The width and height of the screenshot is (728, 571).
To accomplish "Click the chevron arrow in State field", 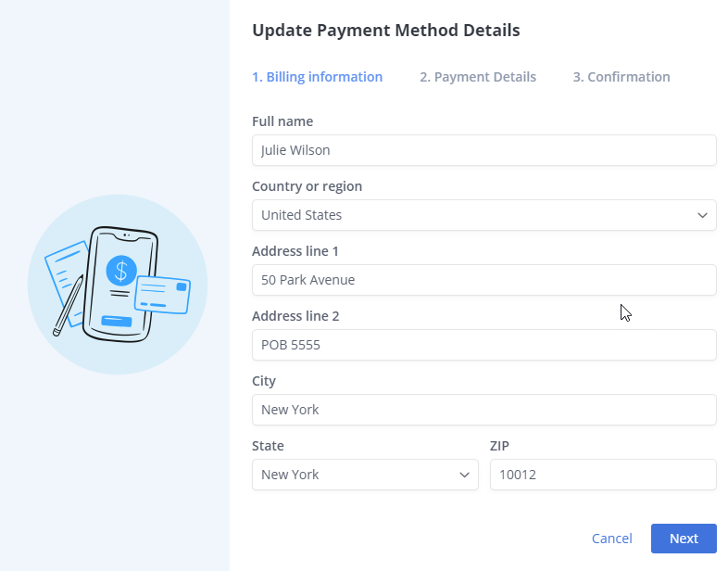I will click(x=464, y=475).
